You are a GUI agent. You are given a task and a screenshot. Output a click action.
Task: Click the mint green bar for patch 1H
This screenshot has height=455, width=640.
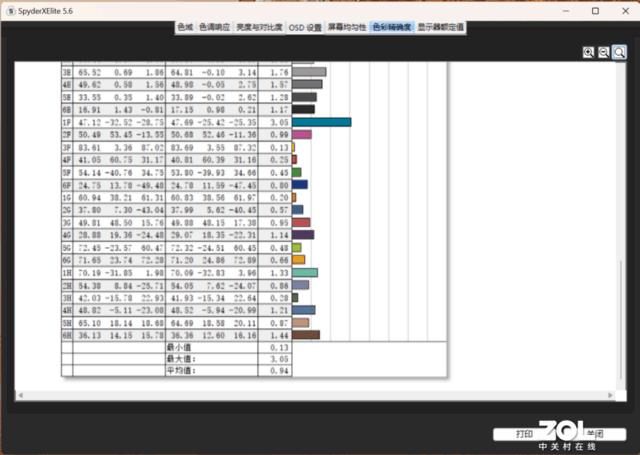point(305,272)
